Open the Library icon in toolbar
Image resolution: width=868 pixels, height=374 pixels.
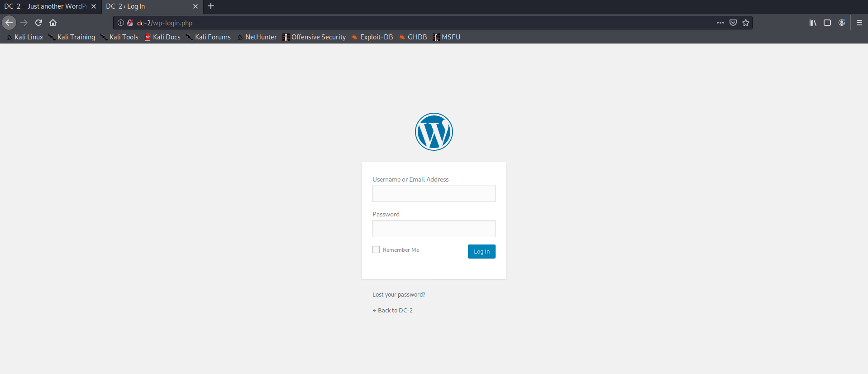[813, 23]
